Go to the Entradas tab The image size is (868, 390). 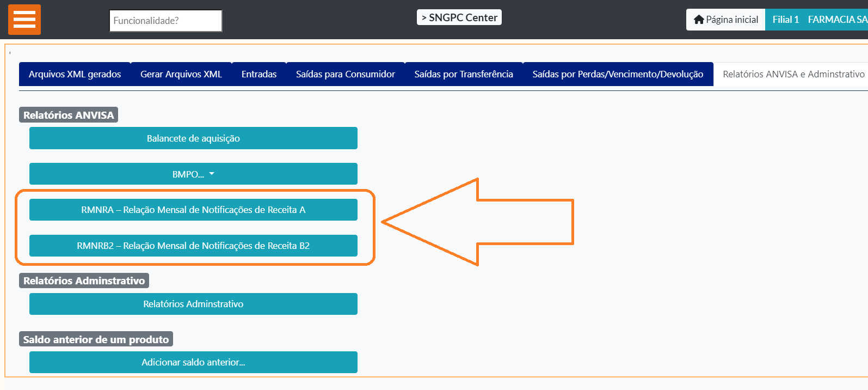click(x=259, y=74)
